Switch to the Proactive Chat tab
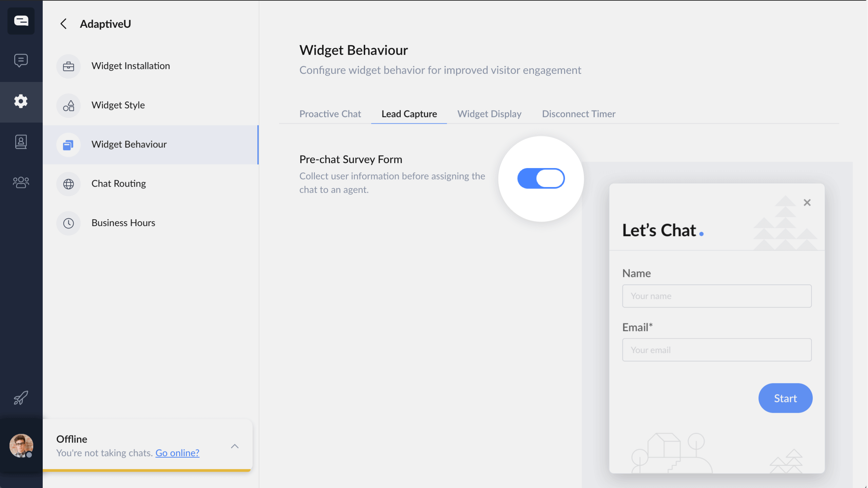Image resolution: width=868 pixels, height=488 pixels. (330, 114)
